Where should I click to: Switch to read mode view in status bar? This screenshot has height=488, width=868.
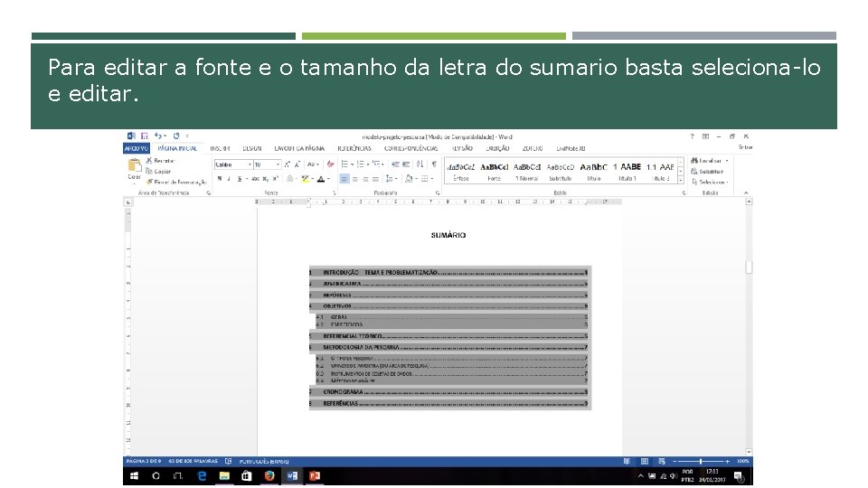point(627,461)
